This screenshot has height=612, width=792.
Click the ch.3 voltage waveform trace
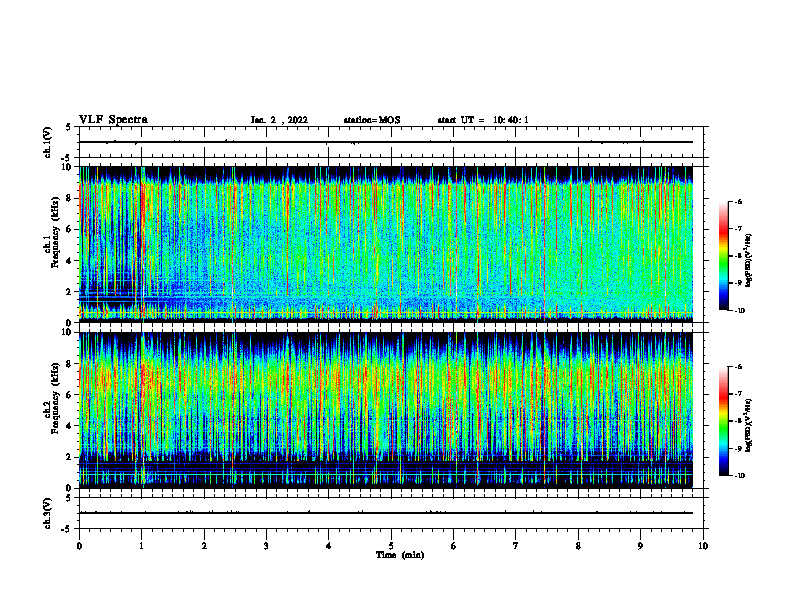pos(386,513)
